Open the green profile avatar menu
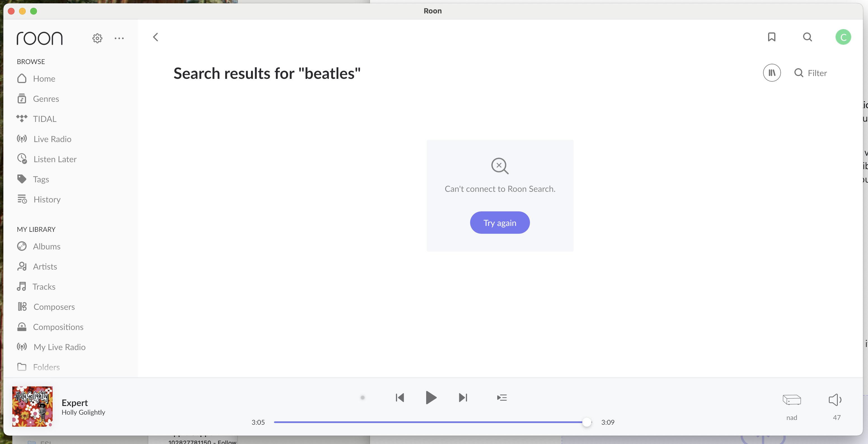Image resolution: width=868 pixels, height=444 pixels. [x=843, y=37]
